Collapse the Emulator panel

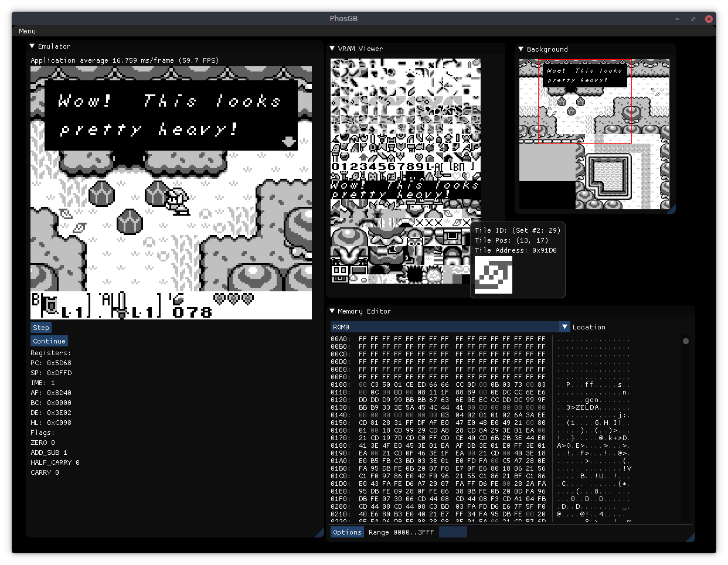(32, 46)
